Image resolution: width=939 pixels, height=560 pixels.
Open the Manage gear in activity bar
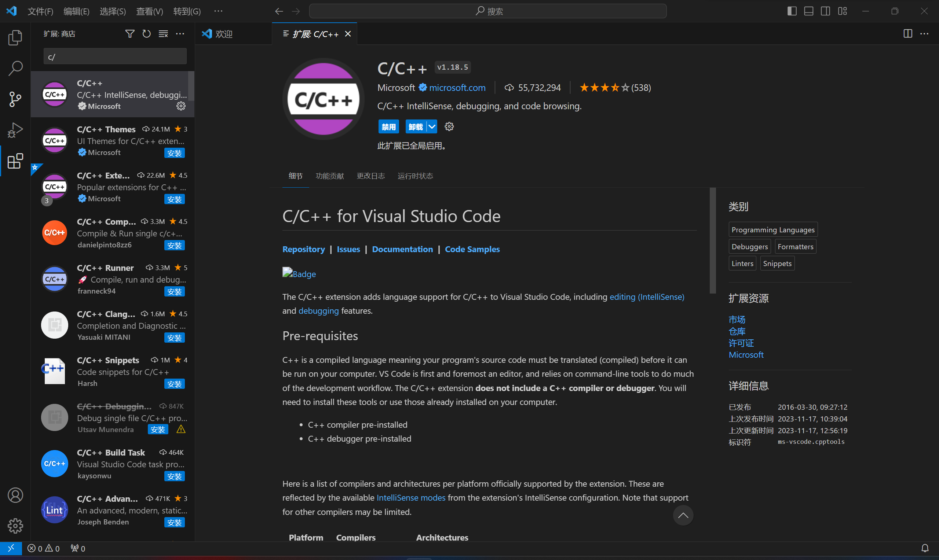15,526
